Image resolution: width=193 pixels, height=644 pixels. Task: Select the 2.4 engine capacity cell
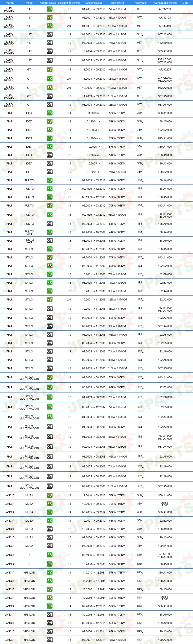[69, 299]
